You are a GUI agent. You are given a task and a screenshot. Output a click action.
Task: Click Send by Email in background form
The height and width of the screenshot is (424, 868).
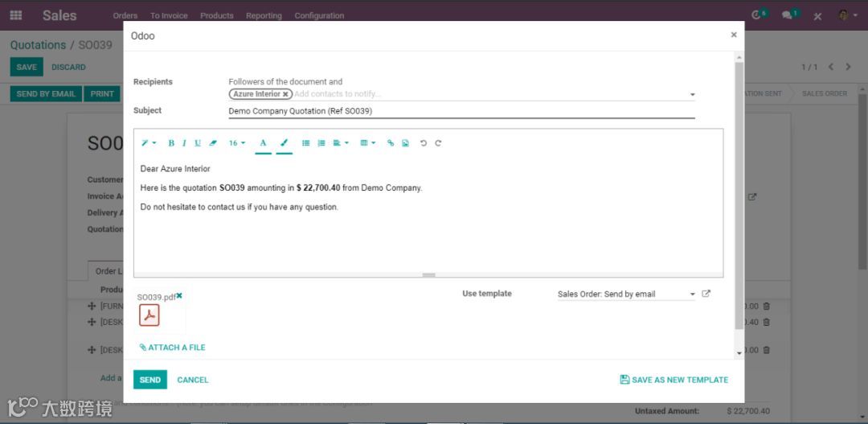[x=46, y=93]
